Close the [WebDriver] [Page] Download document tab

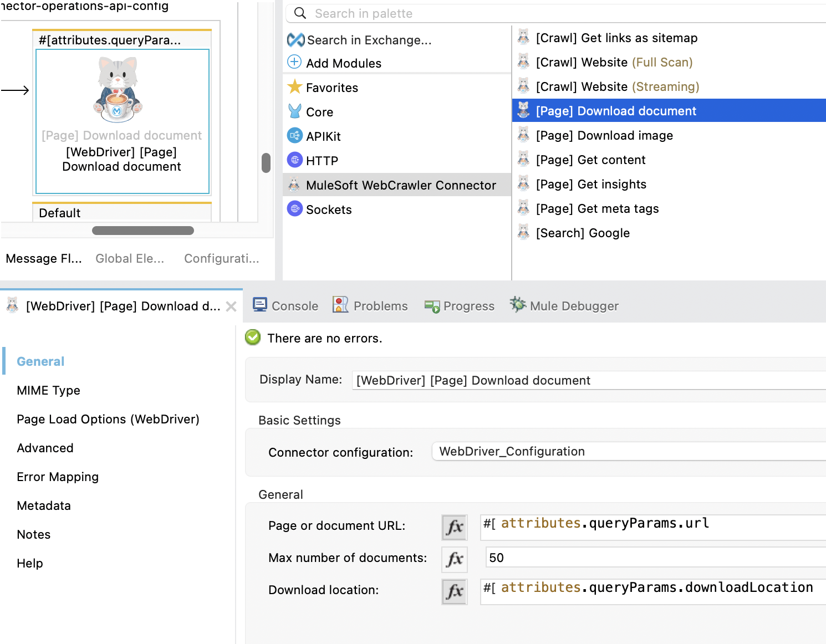tap(231, 306)
